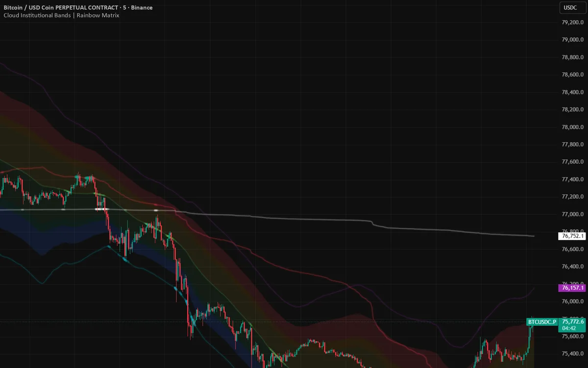This screenshot has height=368, width=588.
Task: Click the 77,800.0 price axis label
Action: 572,145
